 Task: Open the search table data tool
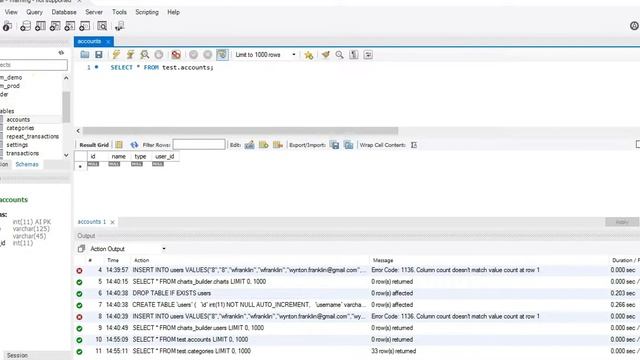[102, 26]
